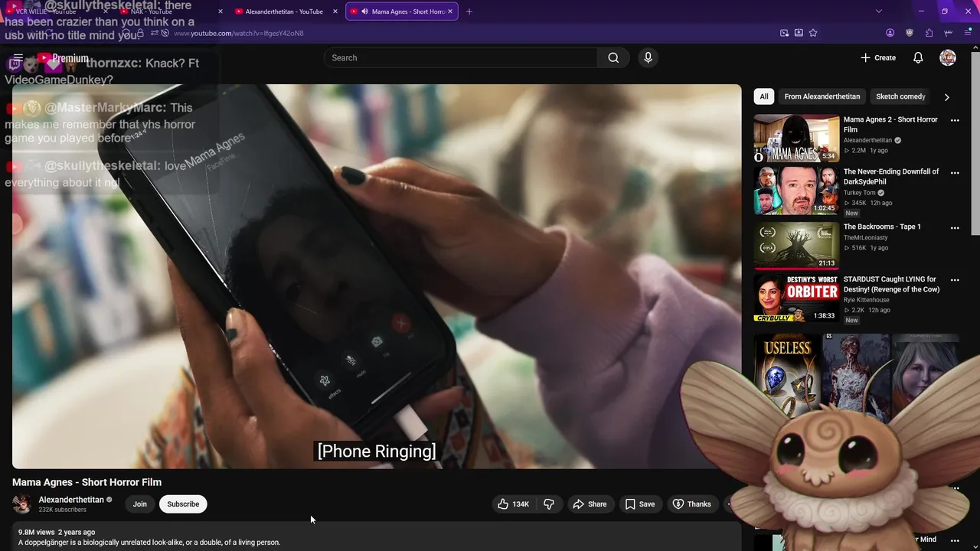Open the uBlock Origin shield extension

pos(910,33)
